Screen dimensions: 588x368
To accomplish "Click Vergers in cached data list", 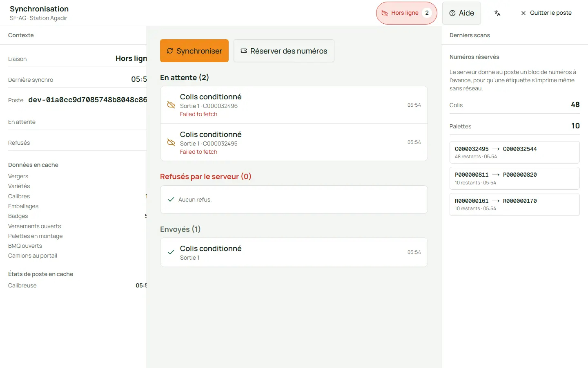I will tap(18, 176).
